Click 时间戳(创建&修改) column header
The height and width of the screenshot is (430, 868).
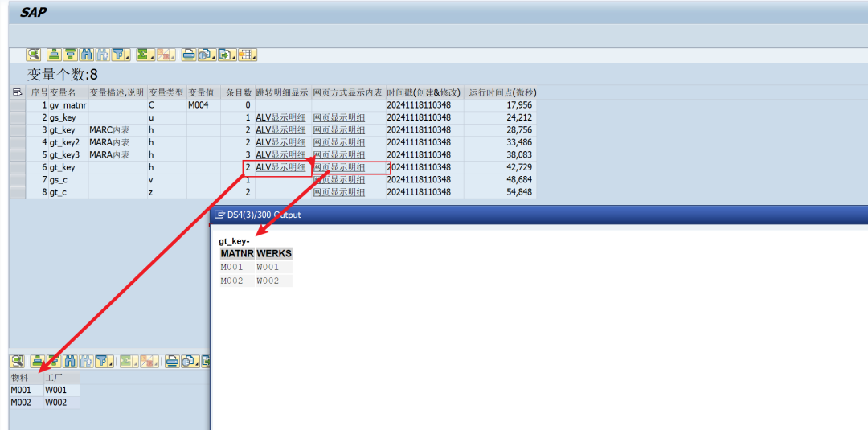(424, 92)
